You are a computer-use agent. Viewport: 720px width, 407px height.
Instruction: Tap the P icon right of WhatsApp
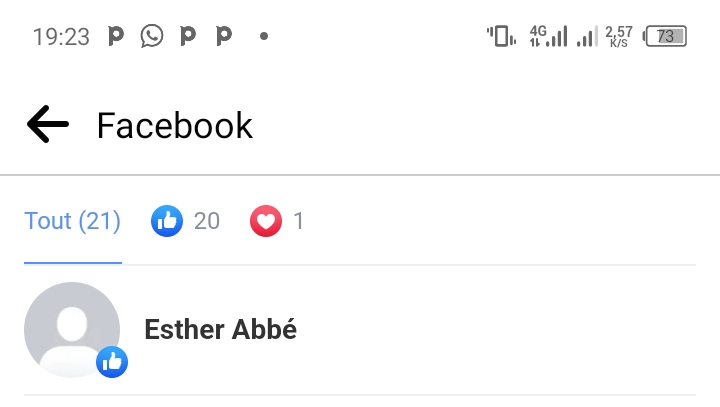tap(187, 36)
